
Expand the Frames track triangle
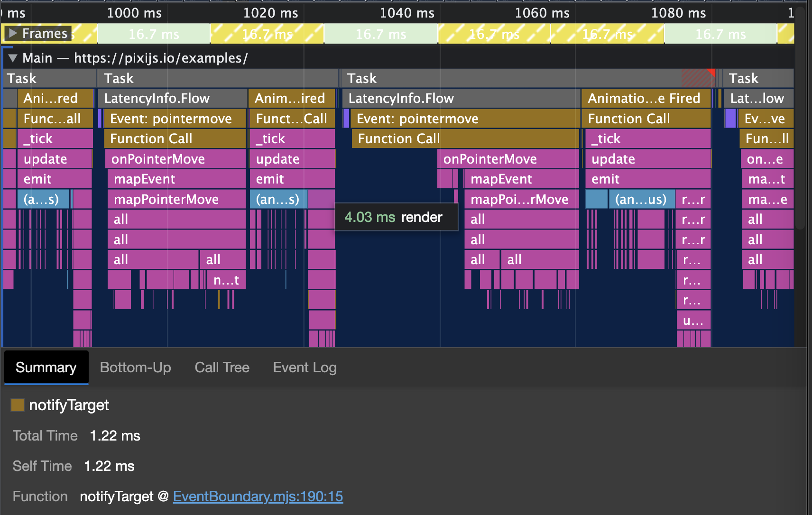pos(13,33)
